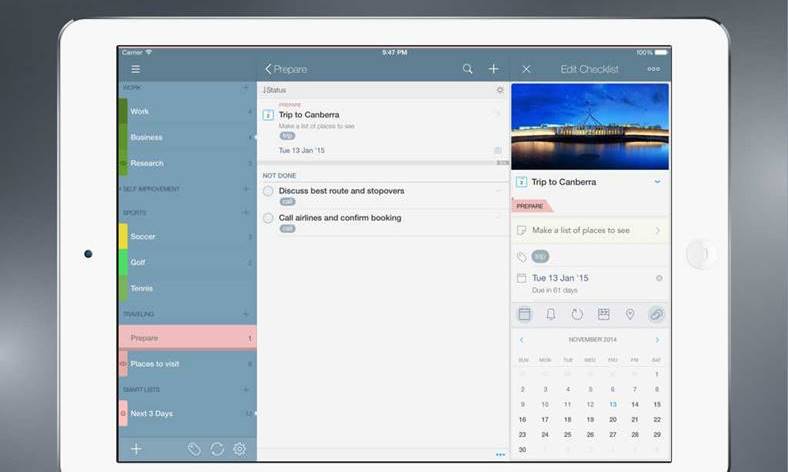This screenshot has width=788, height=472.
Task: Pick 20 in the November calendar
Action: coord(612,420)
